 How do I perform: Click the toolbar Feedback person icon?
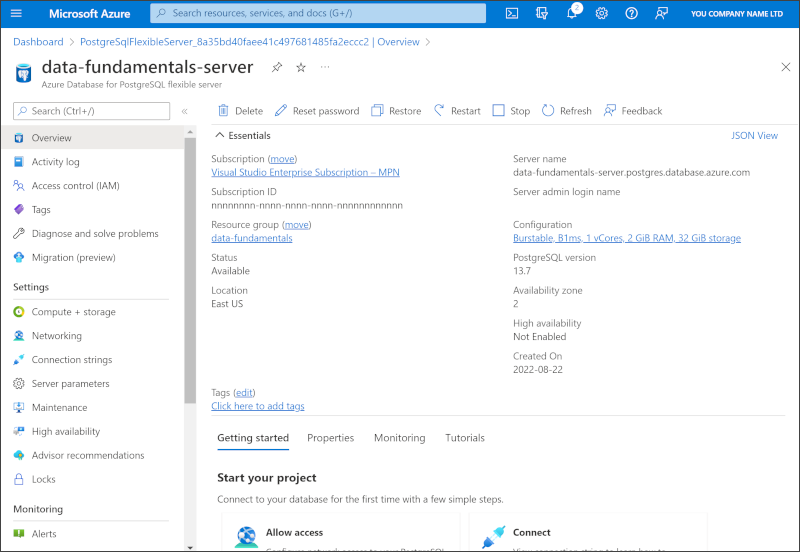pyautogui.click(x=609, y=110)
